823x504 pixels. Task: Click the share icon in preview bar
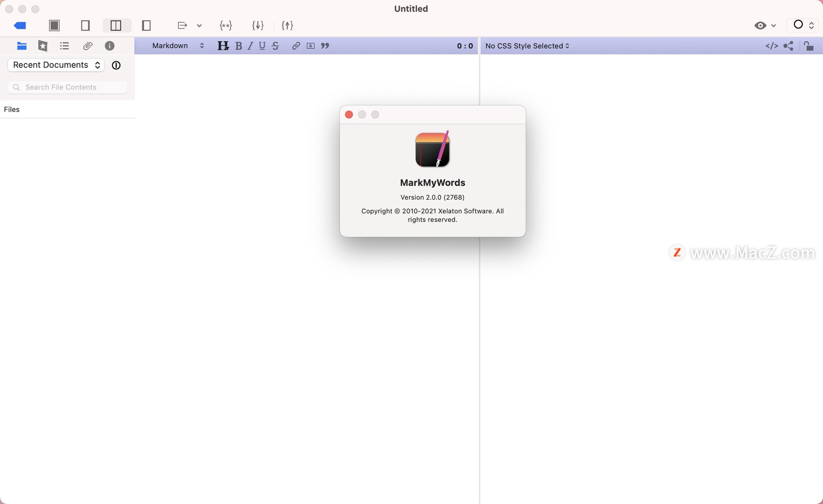(788, 46)
